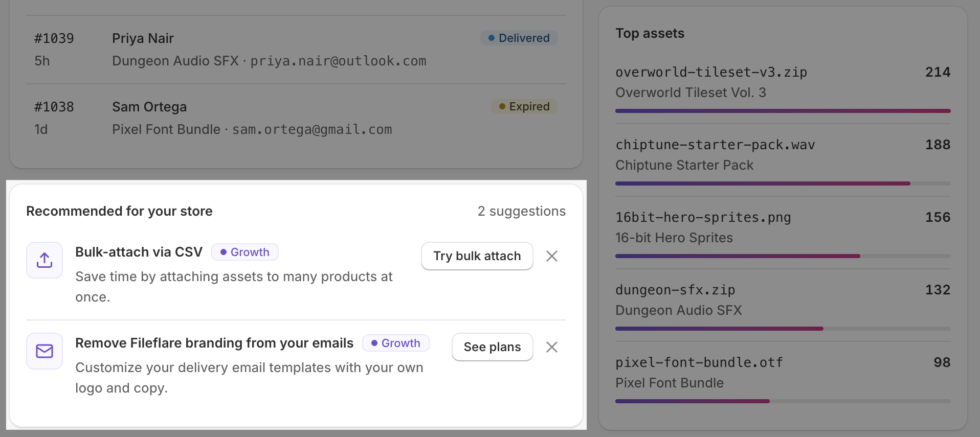Click the customer name Sam Ortega
The height and width of the screenshot is (437, 980).
tap(149, 107)
